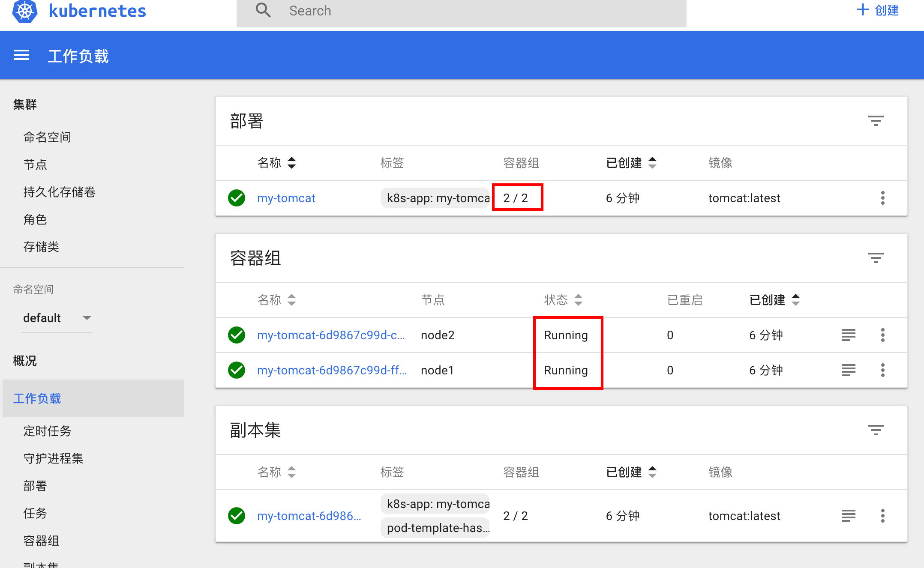
Task: Click the Kubernetes helm logo icon
Action: tap(25, 11)
